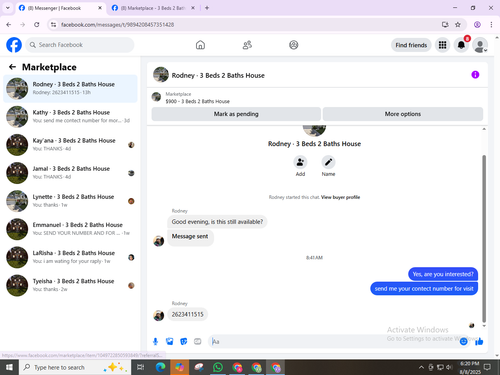Screen dimensions: 500x375
Task: Click the voice clip microphone icon
Action: coord(155,341)
